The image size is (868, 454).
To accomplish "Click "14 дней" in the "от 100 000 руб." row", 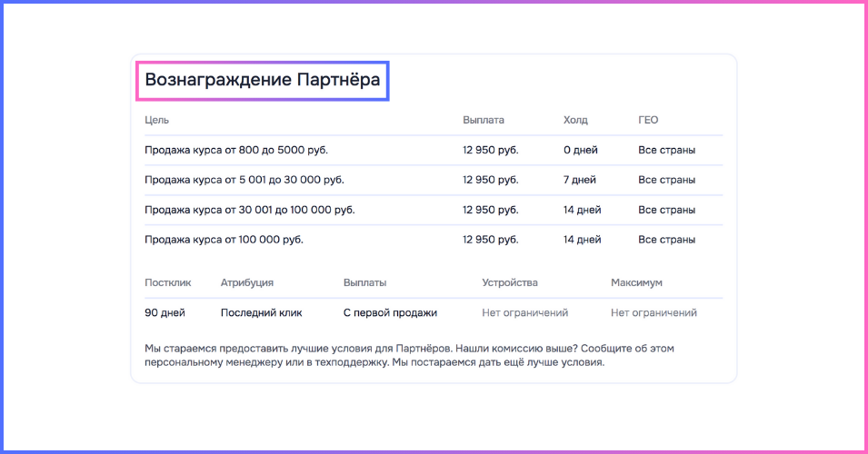I will [583, 240].
